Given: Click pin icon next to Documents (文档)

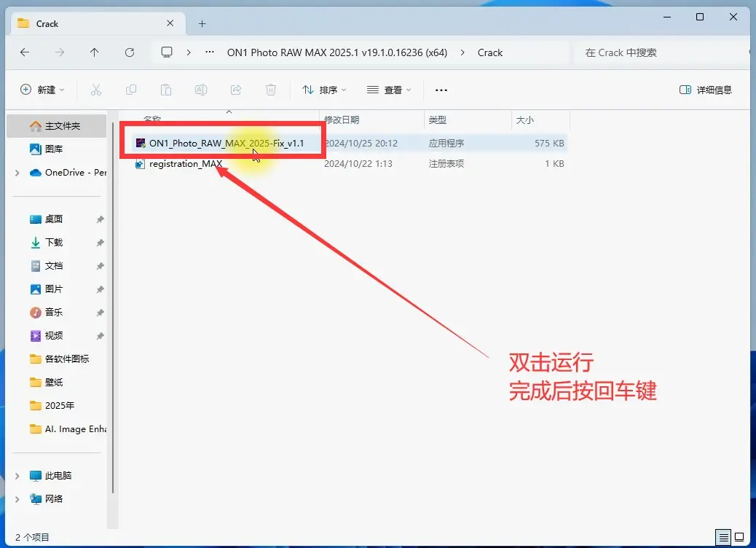Looking at the screenshot, I should point(100,266).
